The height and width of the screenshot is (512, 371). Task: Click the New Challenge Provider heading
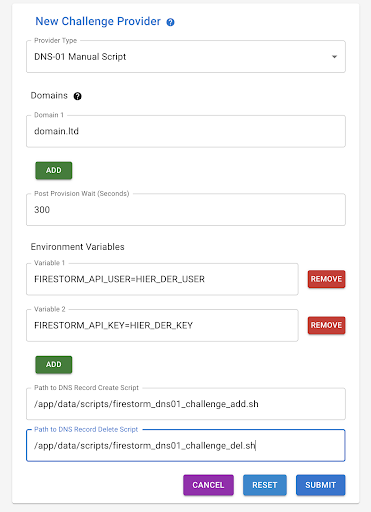(x=98, y=21)
